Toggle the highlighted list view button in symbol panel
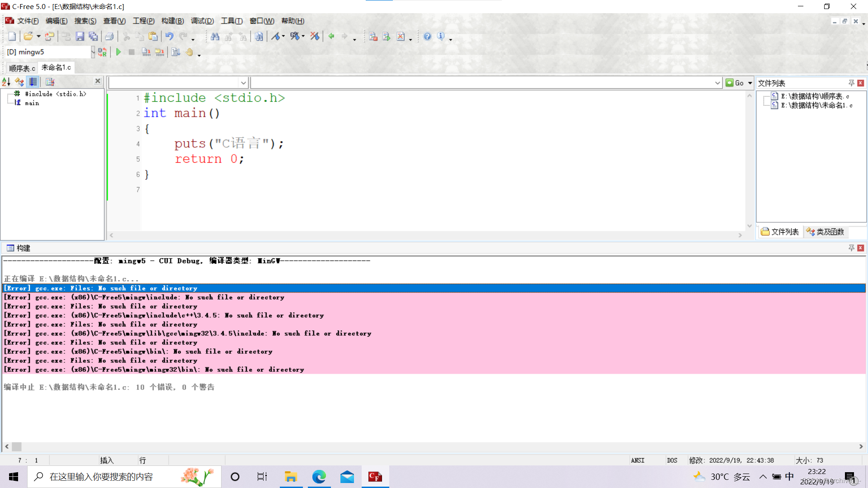The height and width of the screenshot is (488, 868). click(33, 82)
